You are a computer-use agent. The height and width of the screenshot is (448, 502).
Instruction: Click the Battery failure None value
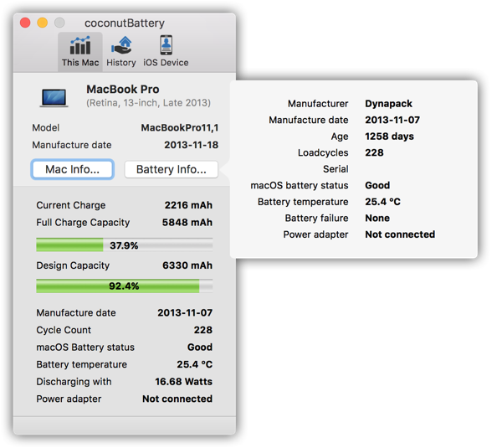[377, 218]
